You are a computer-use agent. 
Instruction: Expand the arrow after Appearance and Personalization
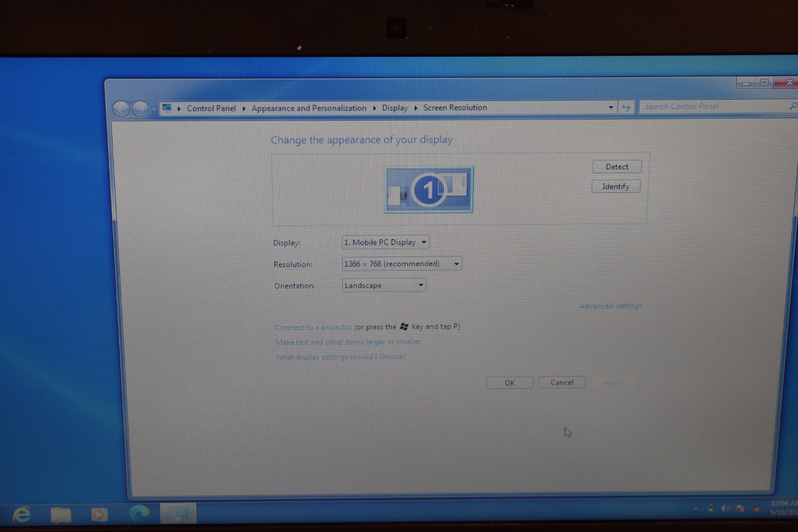(x=374, y=108)
